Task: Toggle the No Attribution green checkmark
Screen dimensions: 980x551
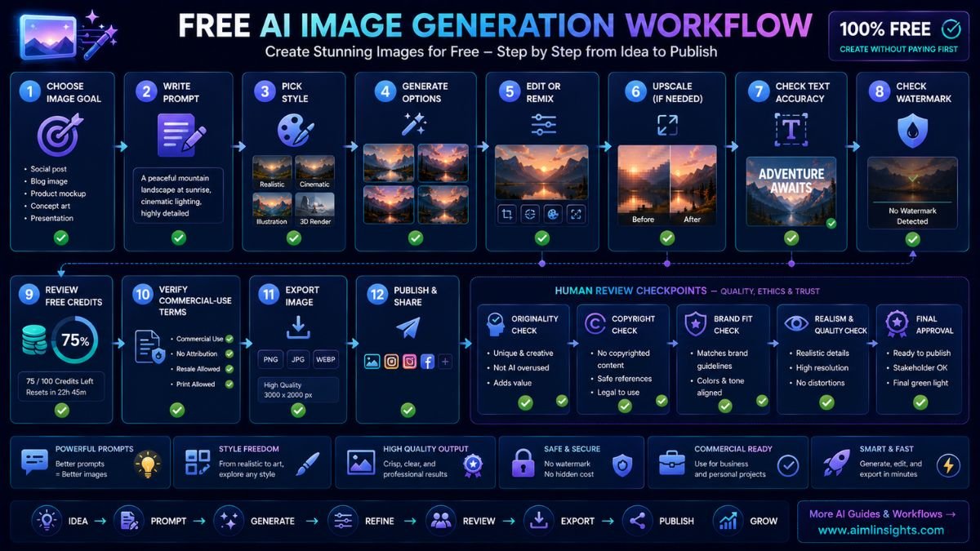Action: [x=229, y=353]
